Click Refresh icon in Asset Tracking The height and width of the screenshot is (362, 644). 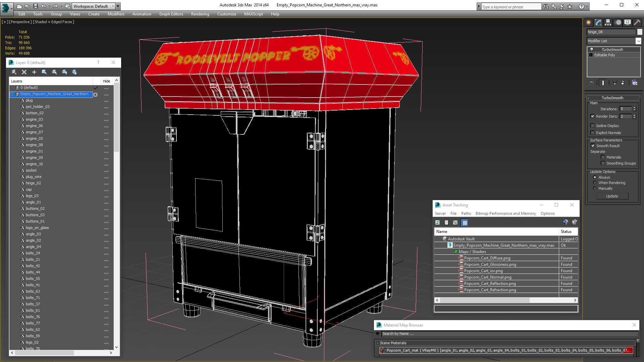click(437, 223)
